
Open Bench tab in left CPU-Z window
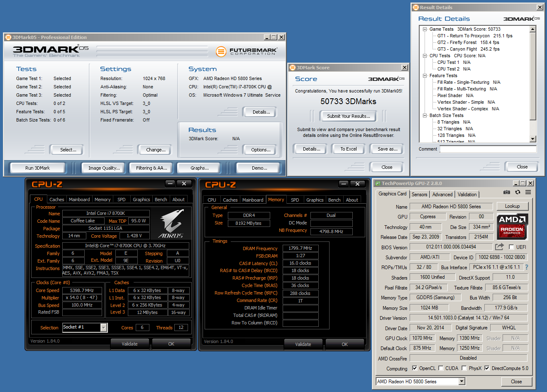[161, 200]
